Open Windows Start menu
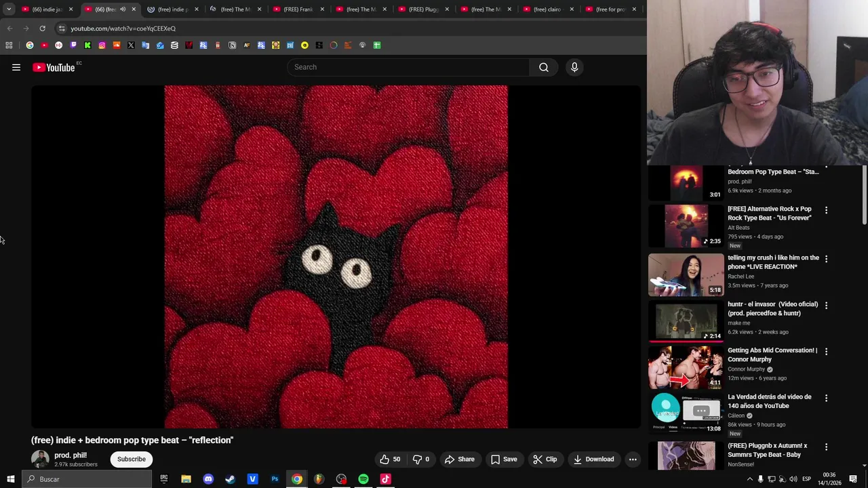The image size is (868, 488). pyautogui.click(x=10, y=479)
